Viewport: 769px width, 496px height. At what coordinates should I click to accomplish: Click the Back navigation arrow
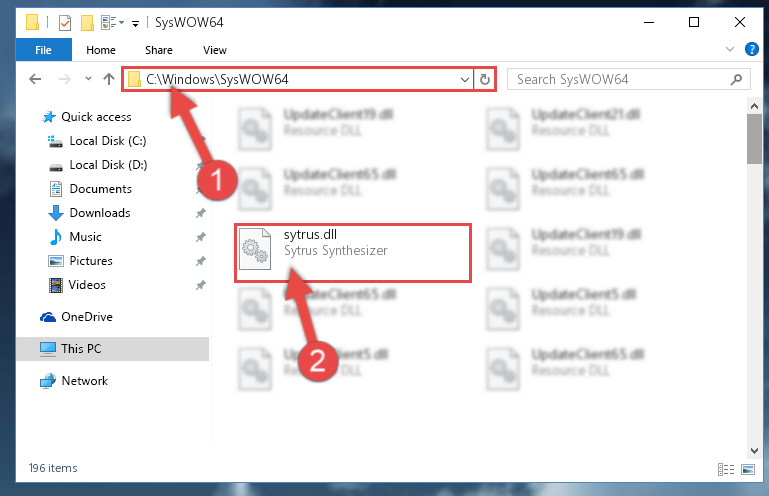click(35, 79)
